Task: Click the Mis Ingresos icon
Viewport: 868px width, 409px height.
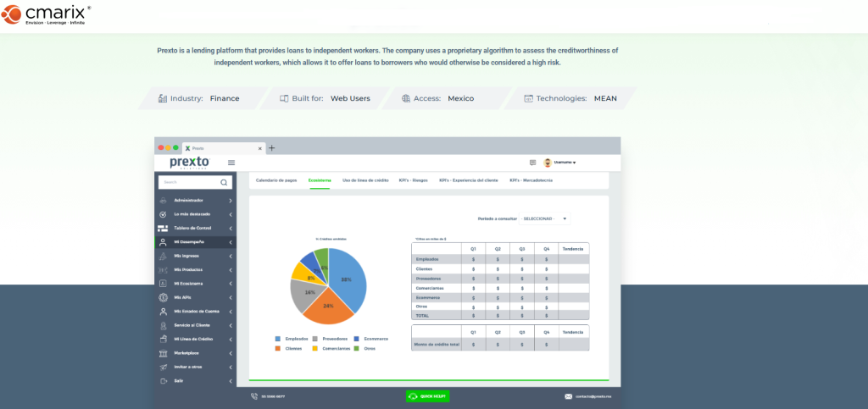Action: [163, 256]
